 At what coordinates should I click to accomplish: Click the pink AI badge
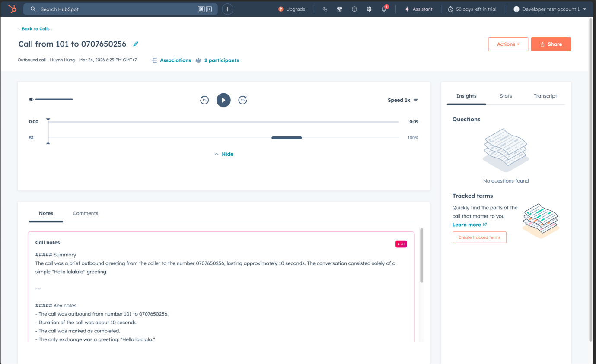(x=401, y=244)
